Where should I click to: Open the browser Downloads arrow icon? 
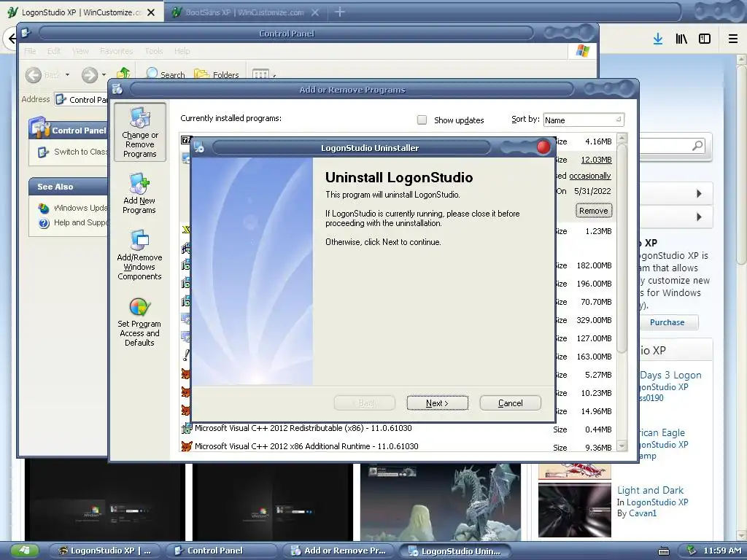658,39
